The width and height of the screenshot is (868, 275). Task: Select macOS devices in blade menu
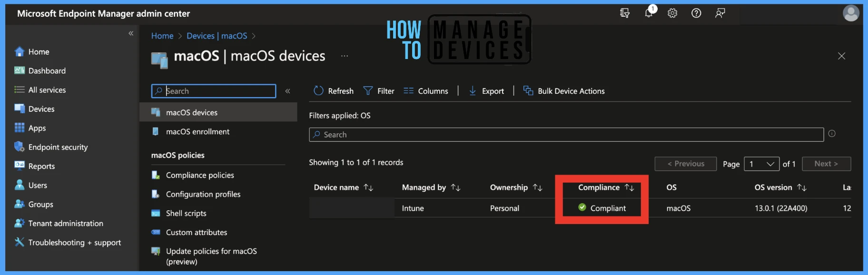(218, 112)
